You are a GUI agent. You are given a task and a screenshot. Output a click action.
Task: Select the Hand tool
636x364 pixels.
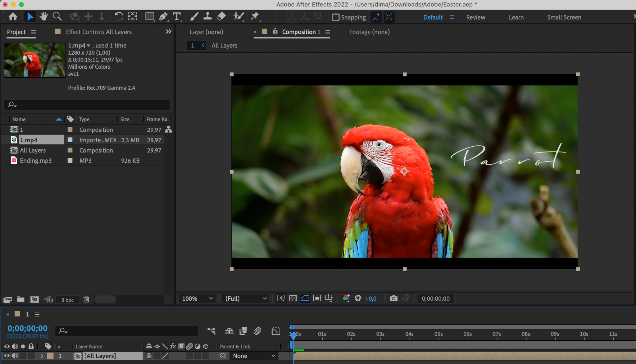[43, 16]
